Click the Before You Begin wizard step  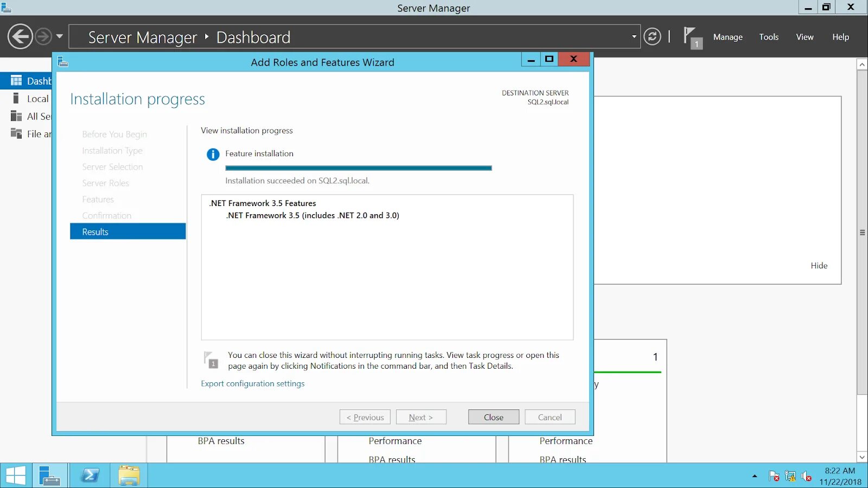click(x=114, y=134)
